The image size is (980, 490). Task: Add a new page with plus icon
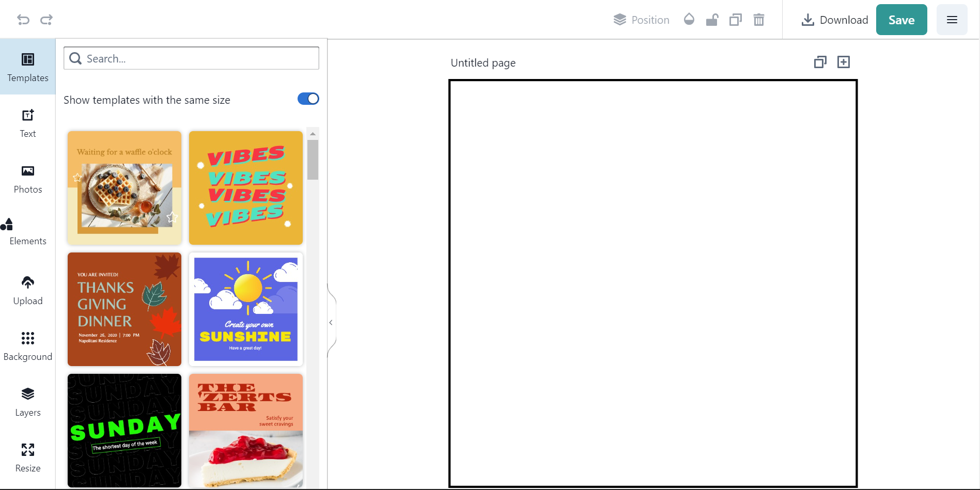844,62
